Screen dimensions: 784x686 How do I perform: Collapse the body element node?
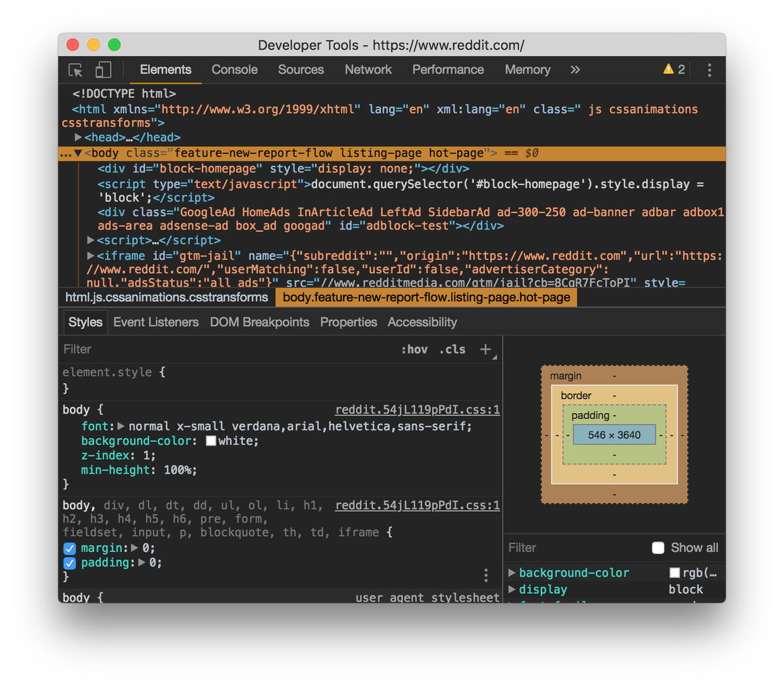pos(78,154)
